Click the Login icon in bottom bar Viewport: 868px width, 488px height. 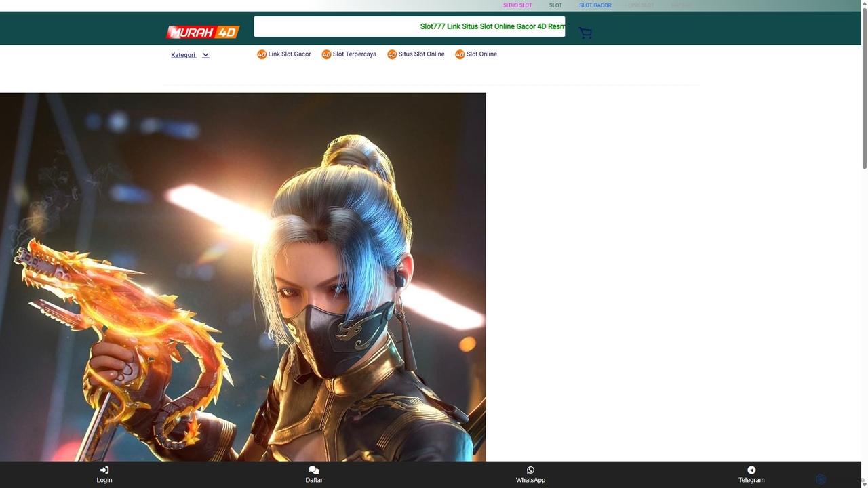[104, 470]
